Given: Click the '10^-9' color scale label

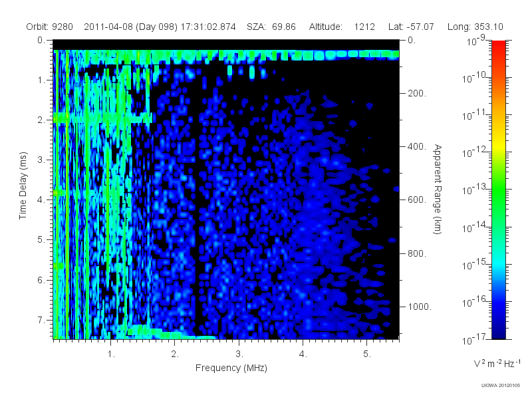Looking at the screenshot, I should pyautogui.click(x=475, y=41).
